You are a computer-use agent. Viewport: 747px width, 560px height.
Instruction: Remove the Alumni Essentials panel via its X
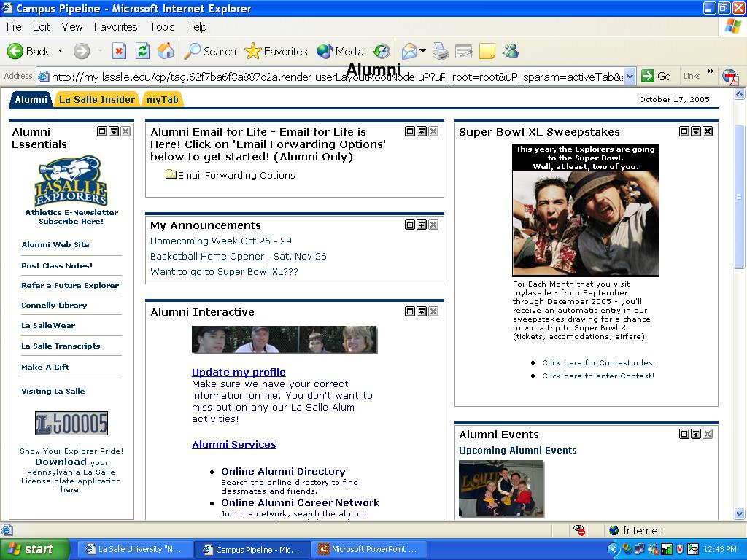pyautogui.click(x=125, y=131)
